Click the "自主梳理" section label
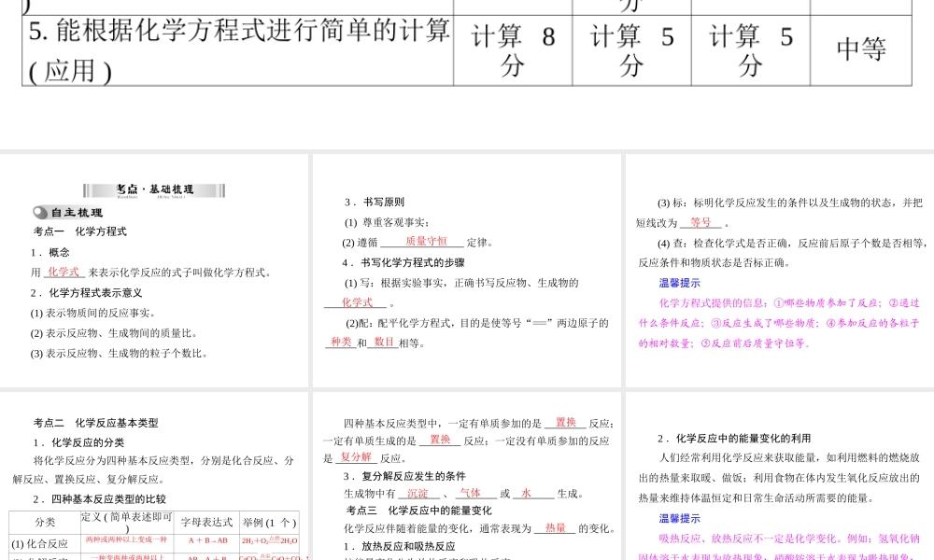Viewport: 934px width, 560px height. 68,213
